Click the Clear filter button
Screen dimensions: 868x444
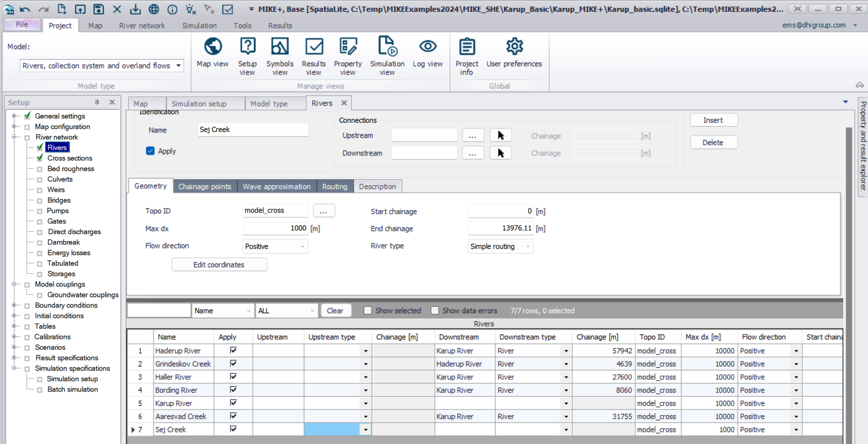[x=335, y=311]
